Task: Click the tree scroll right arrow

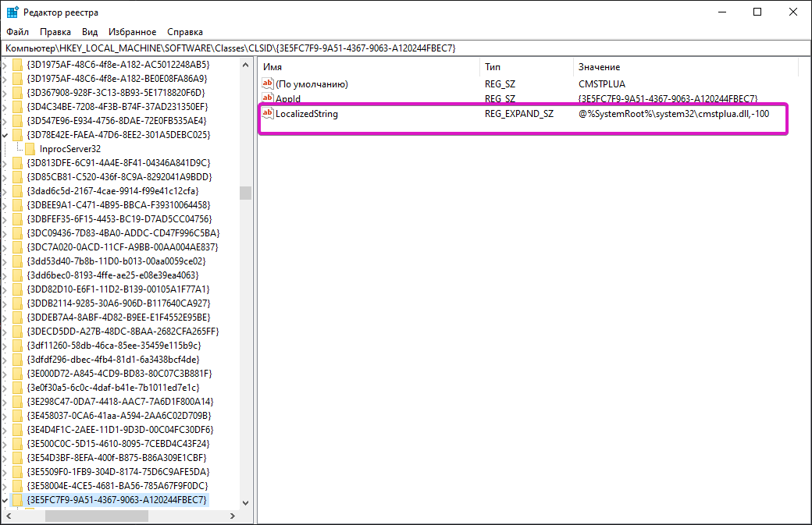Action: point(233,516)
